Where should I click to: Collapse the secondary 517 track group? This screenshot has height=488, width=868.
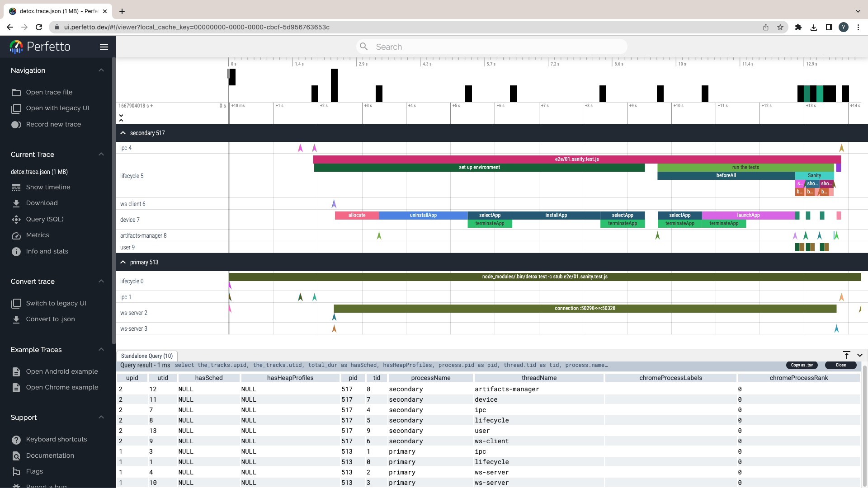pyautogui.click(x=123, y=132)
